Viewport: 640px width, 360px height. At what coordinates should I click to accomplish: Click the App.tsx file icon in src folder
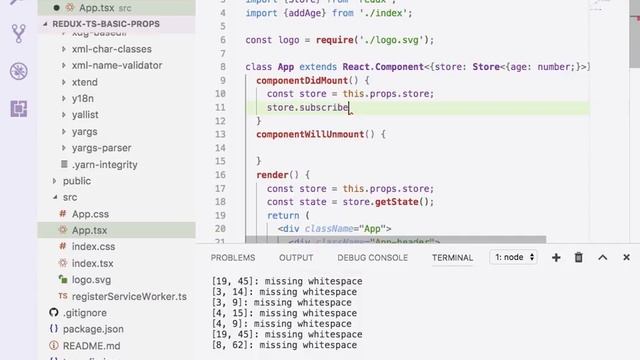(x=62, y=230)
